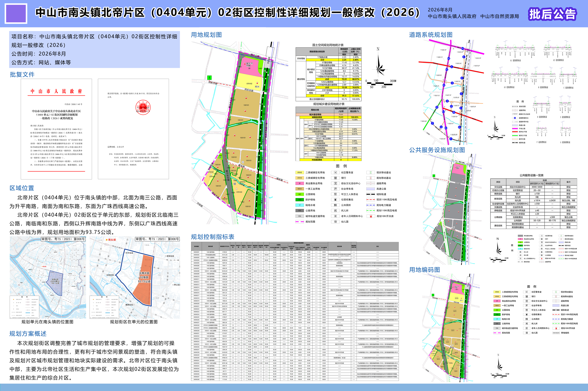
Task: Click 100101 一类工业用地 swatch in 用地规划图 legend
Action: [x=300, y=189]
